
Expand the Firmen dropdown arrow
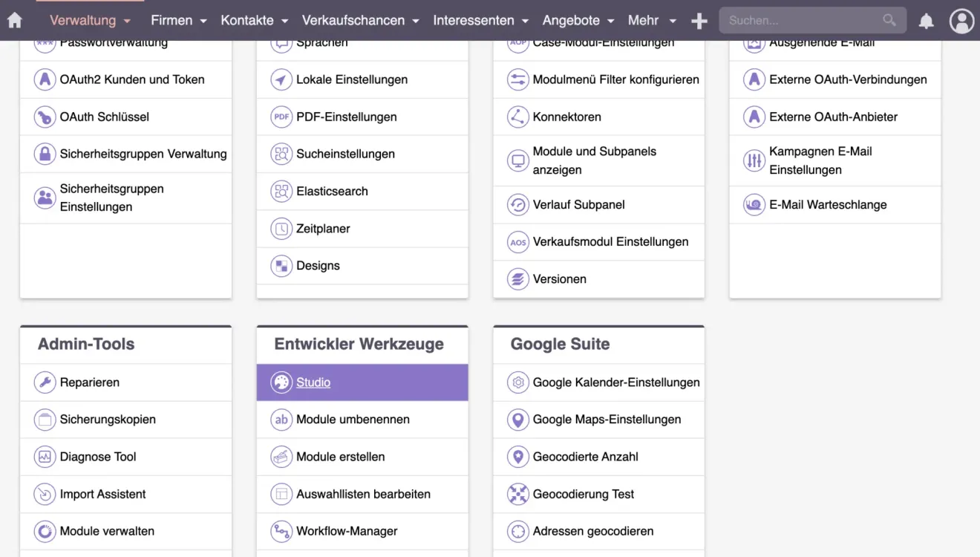[203, 22]
